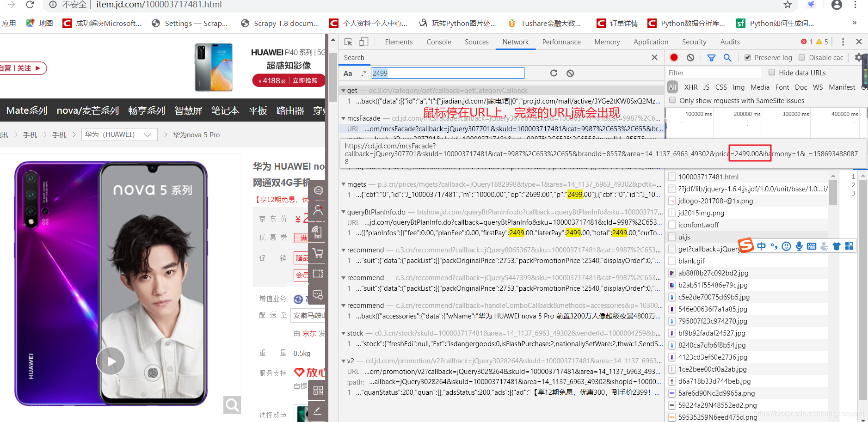The height and width of the screenshot is (422, 868).
Task: Toggle regular expression search option
Action: click(x=364, y=73)
